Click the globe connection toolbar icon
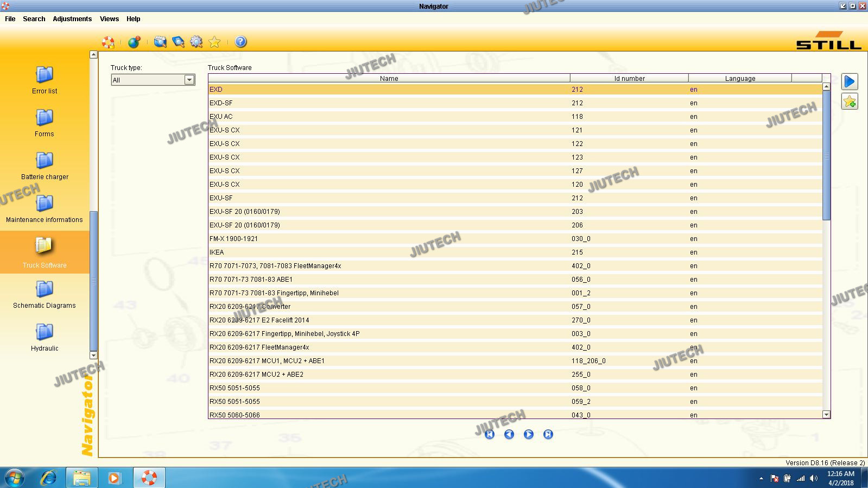Screen dimensions: 868x488 pos(134,42)
